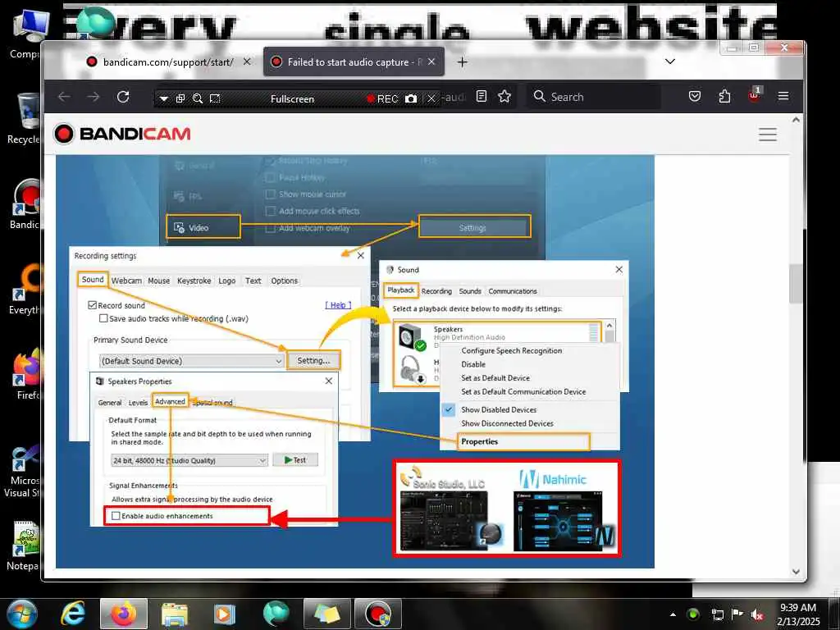Click the Bandicam taskbar button

(x=378, y=614)
